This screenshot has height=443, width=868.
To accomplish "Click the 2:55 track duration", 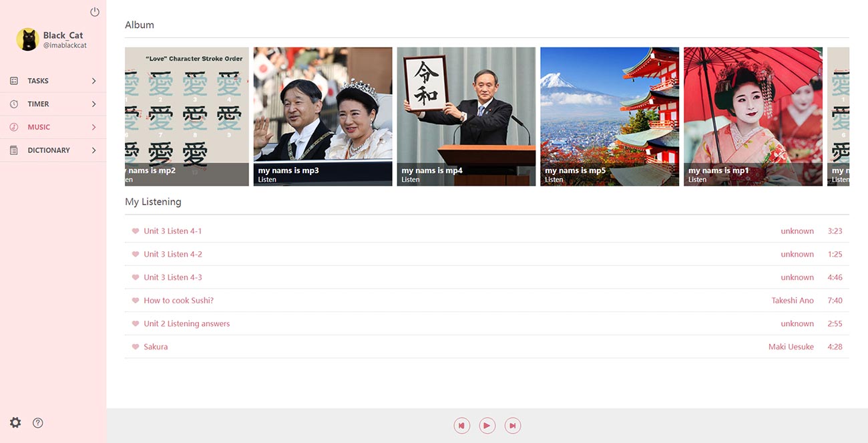I will coord(835,324).
